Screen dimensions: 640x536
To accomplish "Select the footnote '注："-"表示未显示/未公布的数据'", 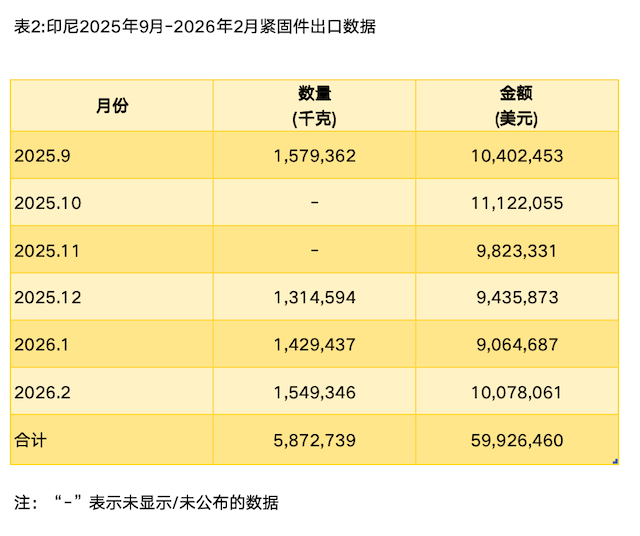I will click(x=146, y=503).
